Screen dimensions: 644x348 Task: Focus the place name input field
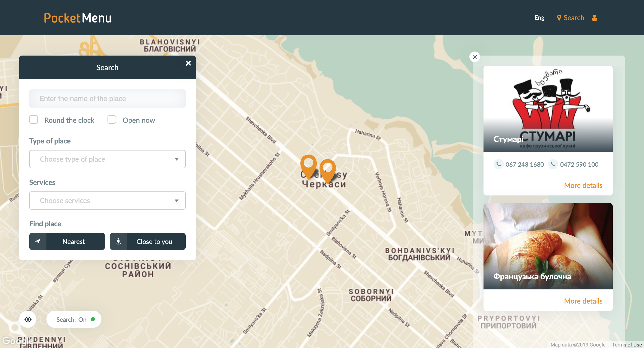[108, 98]
